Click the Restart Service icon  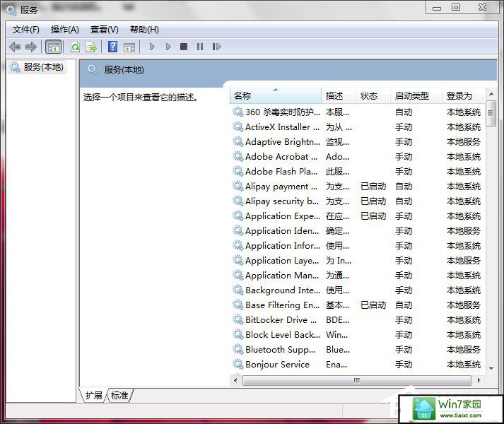coord(216,47)
